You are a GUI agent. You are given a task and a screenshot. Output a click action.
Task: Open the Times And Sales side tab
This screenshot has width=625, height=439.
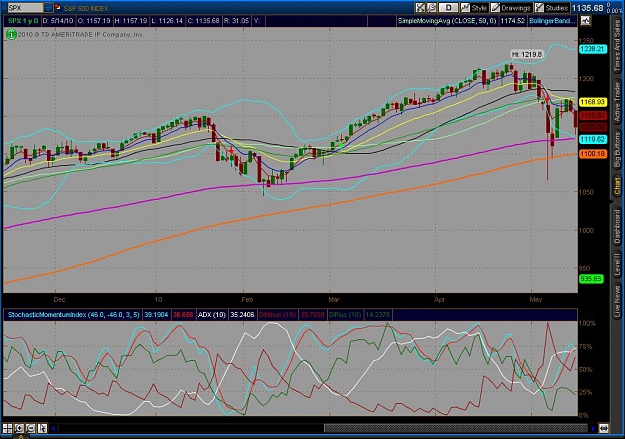617,45
